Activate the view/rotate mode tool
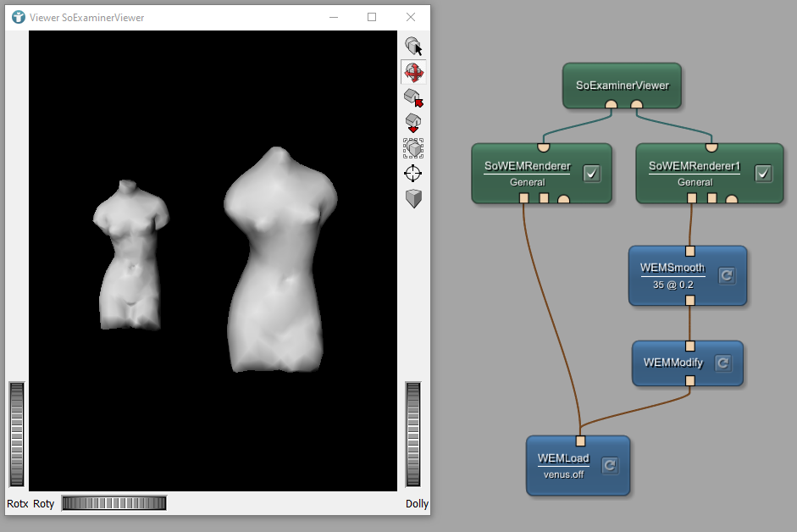Image resolution: width=797 pixels, height=532 pixels. click(x=413, y=72)
